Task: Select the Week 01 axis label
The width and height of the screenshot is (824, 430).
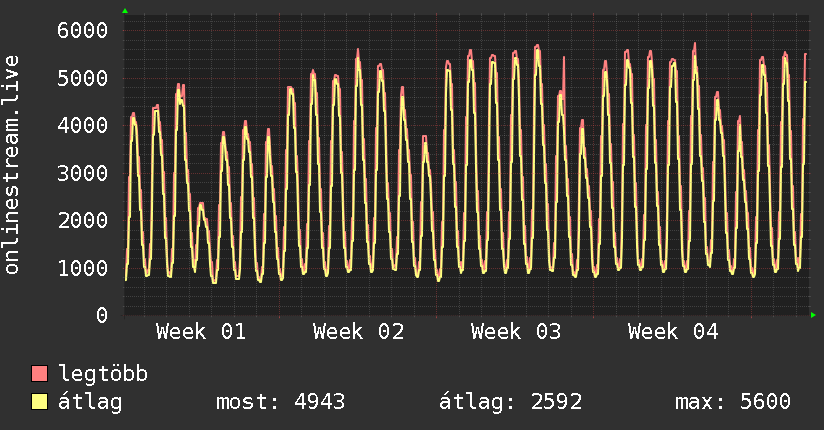Action: click(x=200, y=332)
